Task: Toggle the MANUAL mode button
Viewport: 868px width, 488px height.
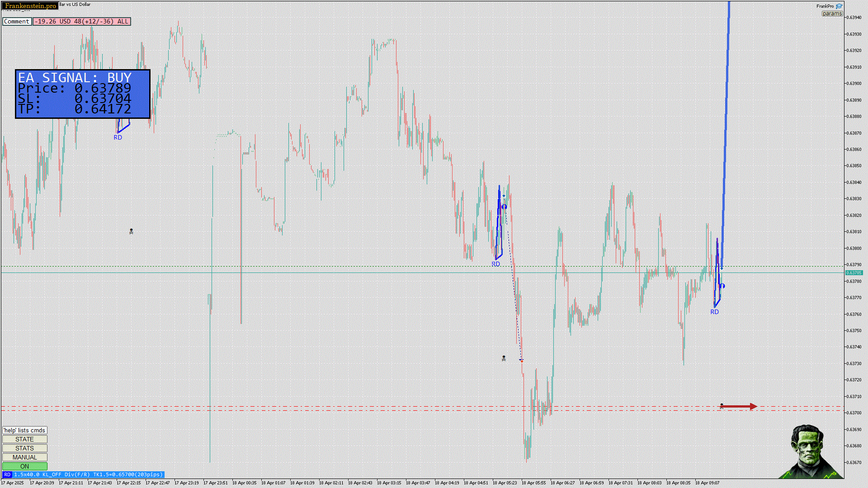Action: [24, 457]
